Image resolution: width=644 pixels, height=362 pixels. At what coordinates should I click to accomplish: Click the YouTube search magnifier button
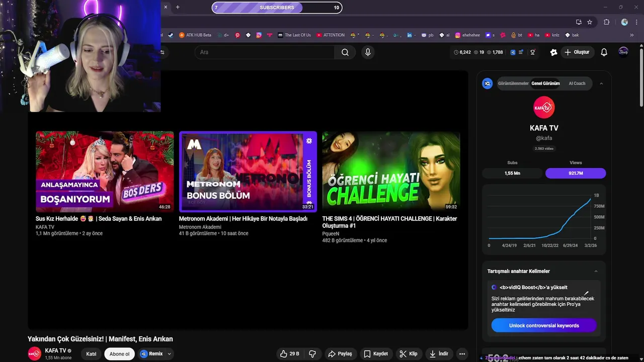[x=345, y=52]
